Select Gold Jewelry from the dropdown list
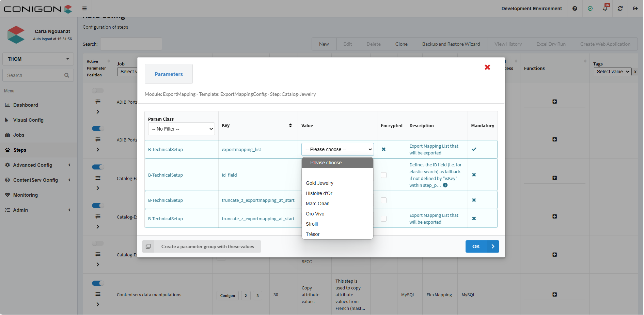 click(x=319, y=183)
